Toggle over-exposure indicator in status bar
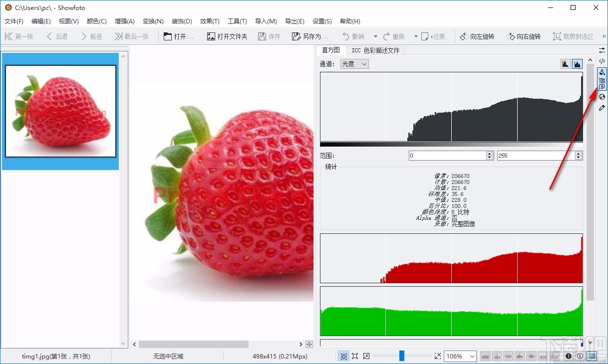The image size is (608, 364). 580,356
